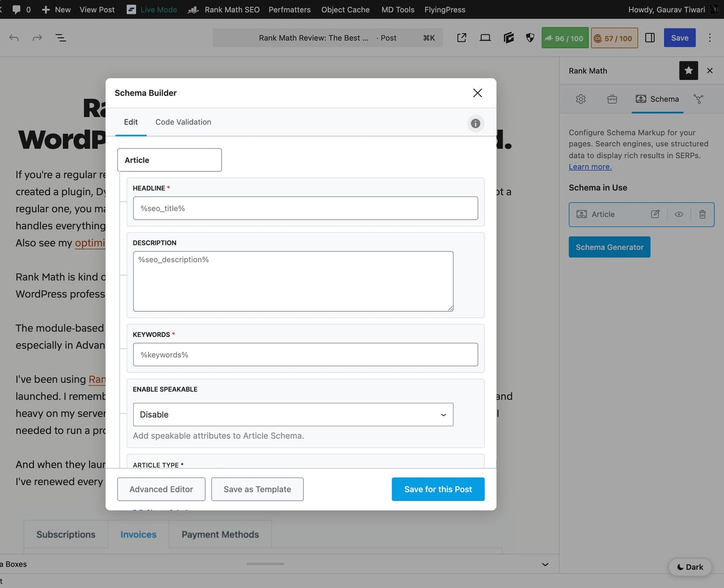Open the content AI score 57/100

click(x=614, y=38)
